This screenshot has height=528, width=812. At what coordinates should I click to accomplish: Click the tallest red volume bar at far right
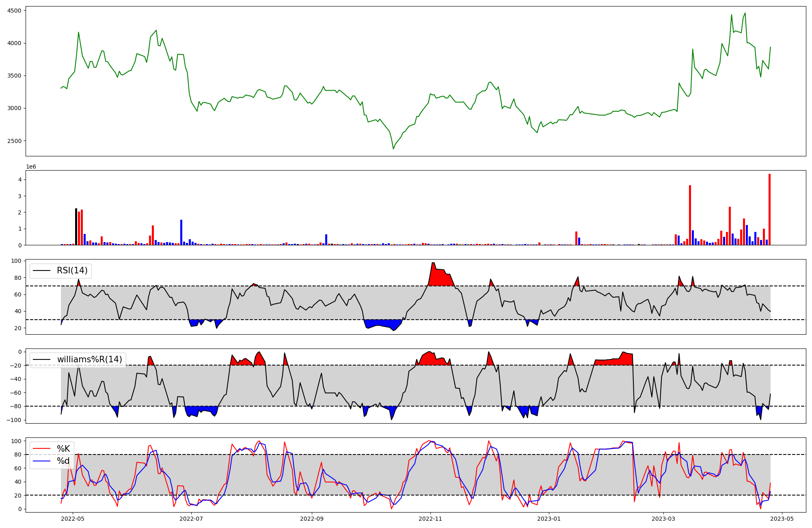pos(769,210)
